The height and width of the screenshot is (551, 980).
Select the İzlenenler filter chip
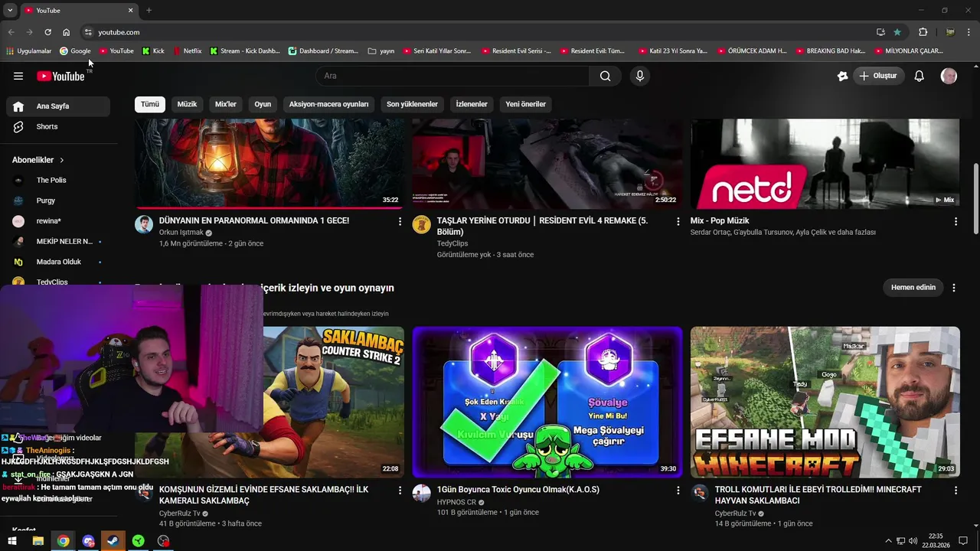point(472,104)
